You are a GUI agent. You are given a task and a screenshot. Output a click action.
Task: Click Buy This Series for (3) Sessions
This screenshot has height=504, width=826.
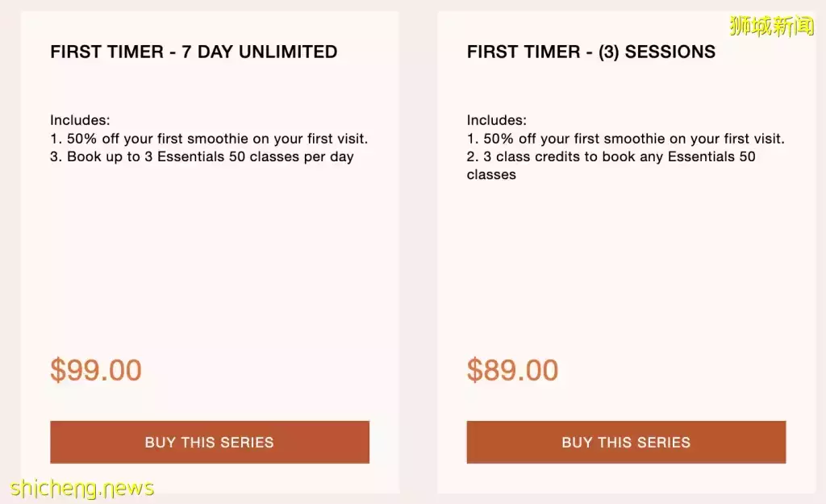point(626,442)
